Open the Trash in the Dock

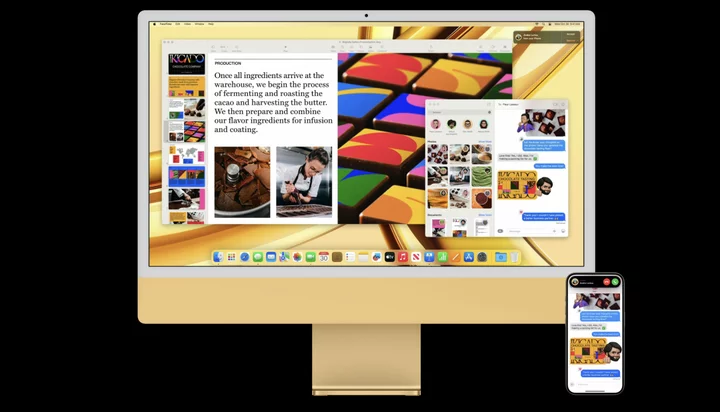click(x=514, y=257)
